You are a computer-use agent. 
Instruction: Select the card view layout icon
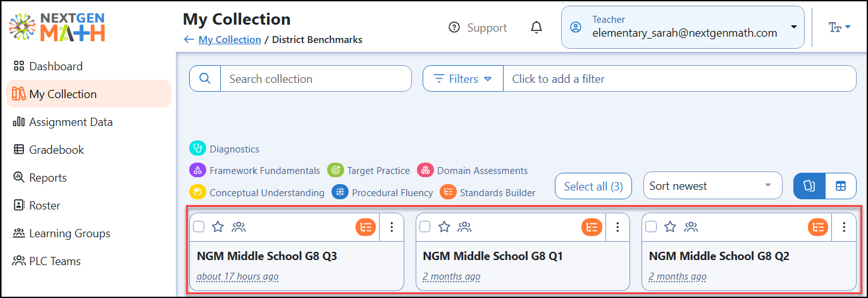[809, 186]
